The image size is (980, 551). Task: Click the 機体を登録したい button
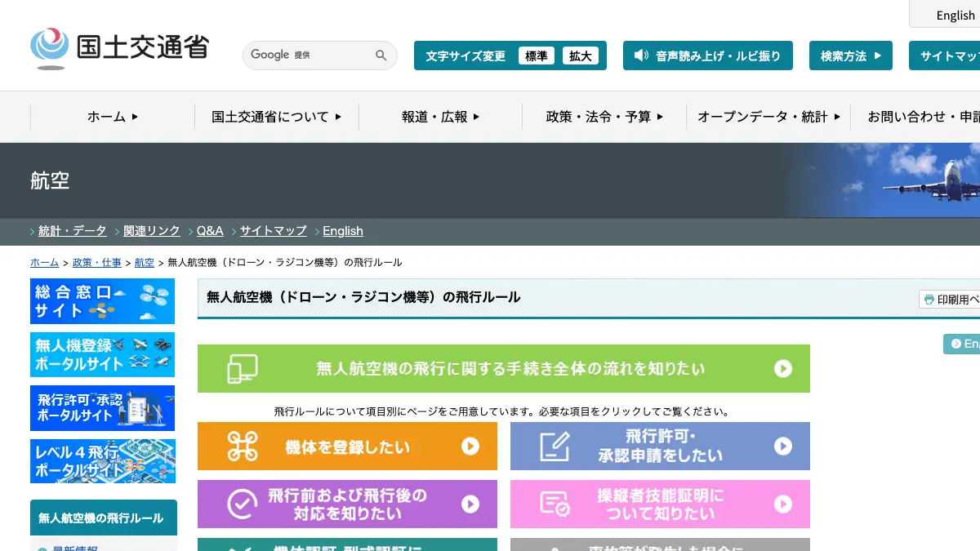(347, 447)
